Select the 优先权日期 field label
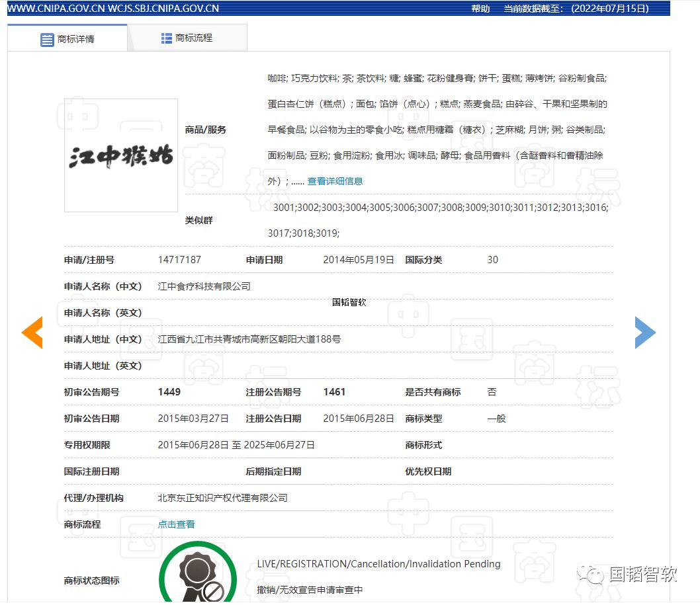The image size is (700, 605). coord(428,471)
